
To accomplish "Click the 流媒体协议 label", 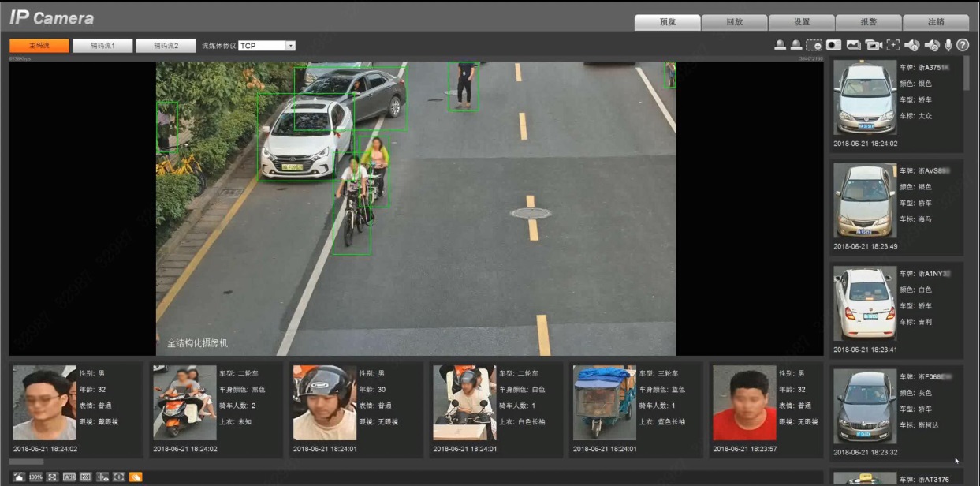I will pos(219,47).
